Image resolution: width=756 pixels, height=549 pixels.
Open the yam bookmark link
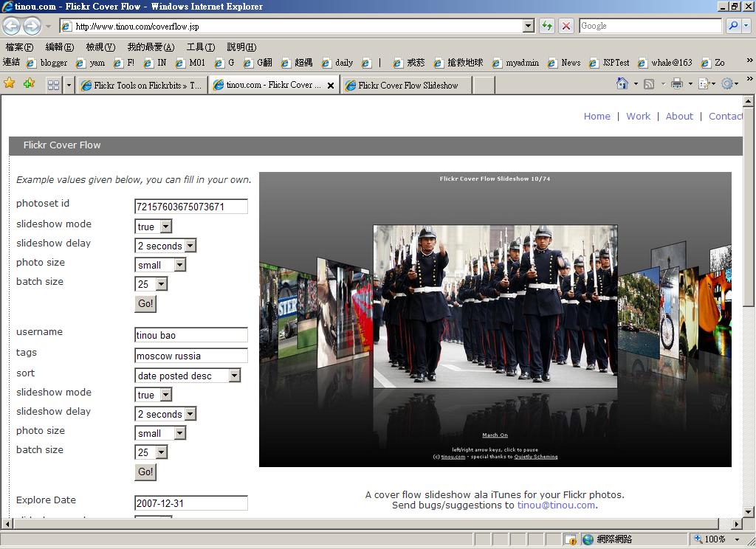tap(91, 63)
